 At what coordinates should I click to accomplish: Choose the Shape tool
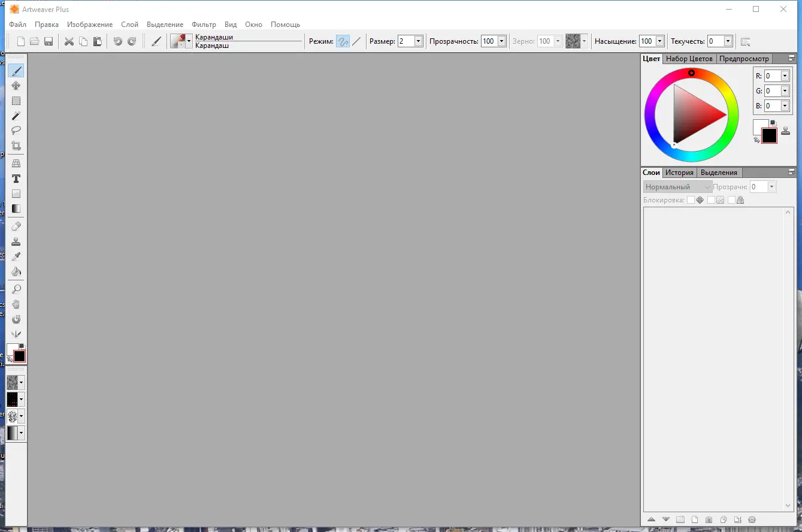click(16, 194)
